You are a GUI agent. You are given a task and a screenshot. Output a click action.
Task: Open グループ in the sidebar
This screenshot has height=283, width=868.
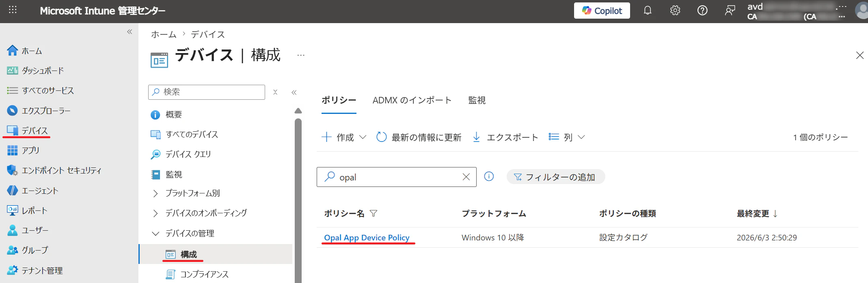pyautogui.click(x=28, y=250)
